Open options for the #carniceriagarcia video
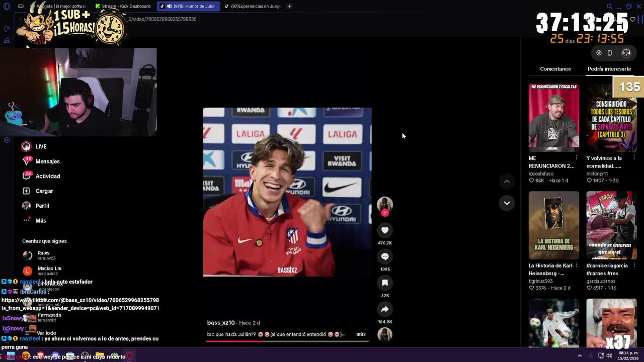Image resolution: width=644 pixels, height=362 pixels. pos(634,265)
